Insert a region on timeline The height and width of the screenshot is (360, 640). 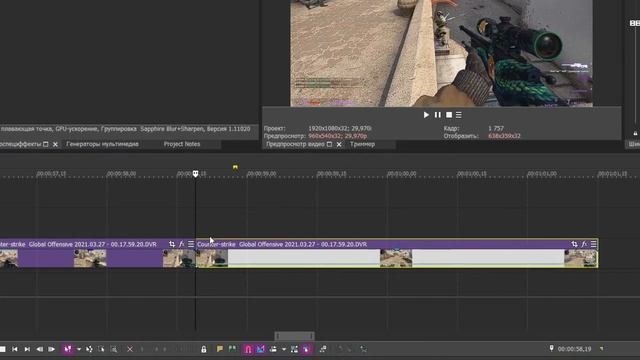click(232, 349)
